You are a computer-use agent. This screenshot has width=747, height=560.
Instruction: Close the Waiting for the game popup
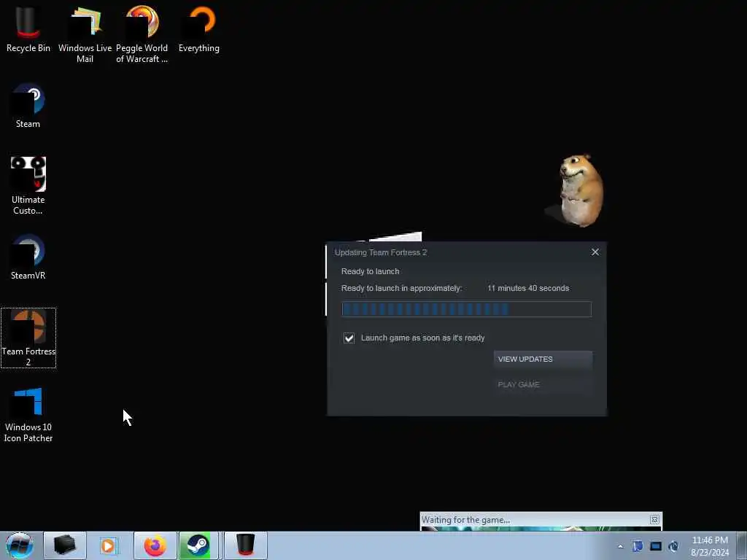tap(654, 519)
